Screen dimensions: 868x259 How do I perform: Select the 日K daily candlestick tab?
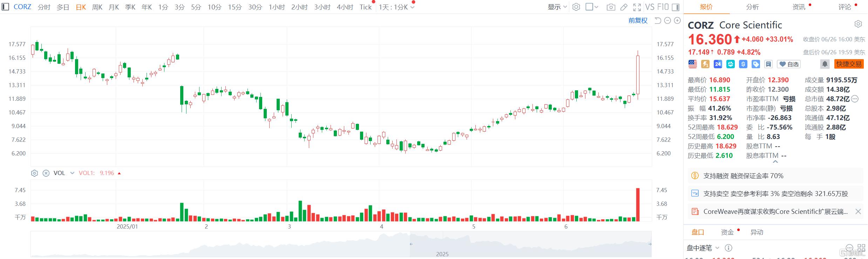pos(81,7)
